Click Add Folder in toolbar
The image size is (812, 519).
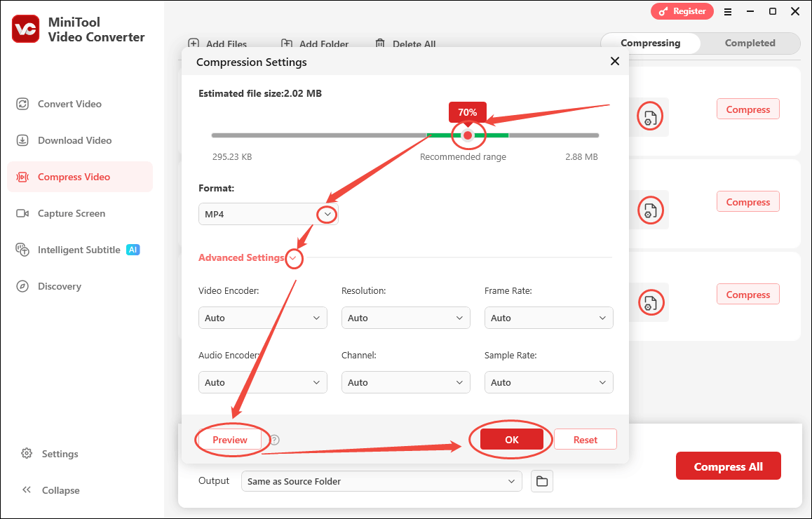click(x=314, y=44)
